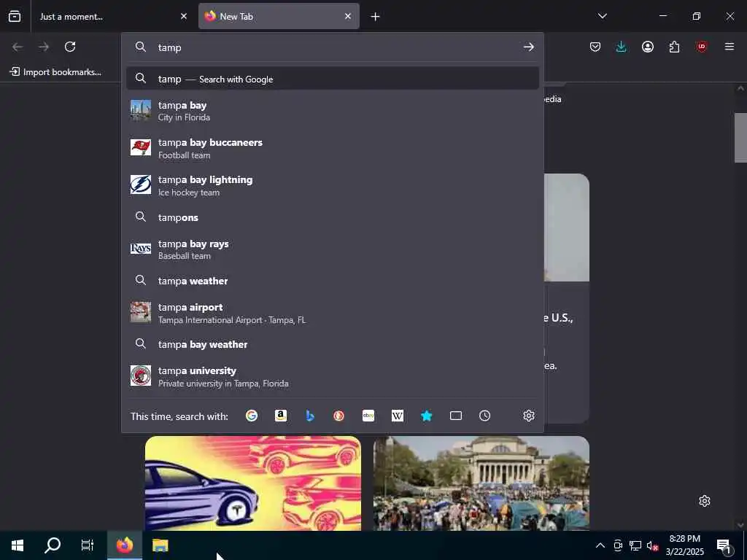Reload the current page
Viewport: 747px width, 560px height.
pos(70,47)
